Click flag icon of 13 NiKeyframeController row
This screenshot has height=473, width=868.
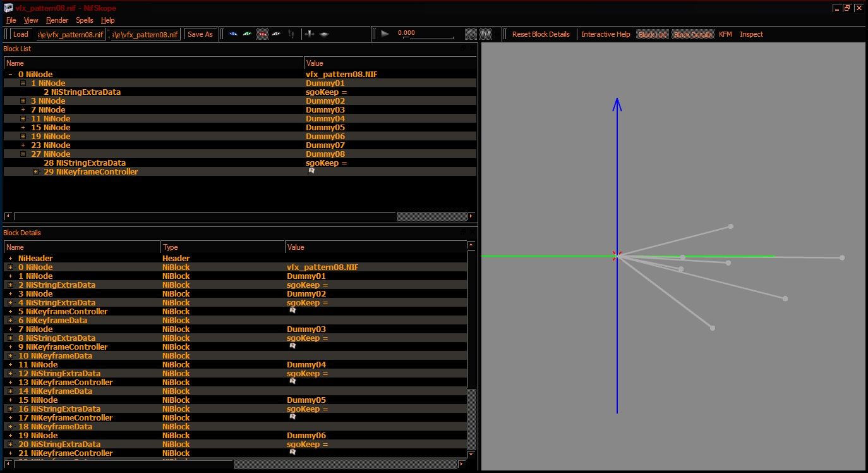point(292,382)
